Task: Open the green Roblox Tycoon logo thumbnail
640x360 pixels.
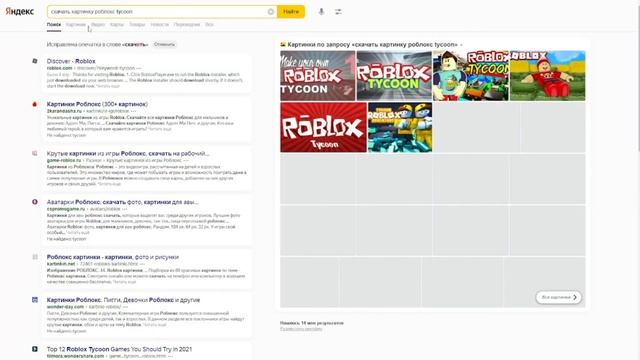Action: (394, 76)
